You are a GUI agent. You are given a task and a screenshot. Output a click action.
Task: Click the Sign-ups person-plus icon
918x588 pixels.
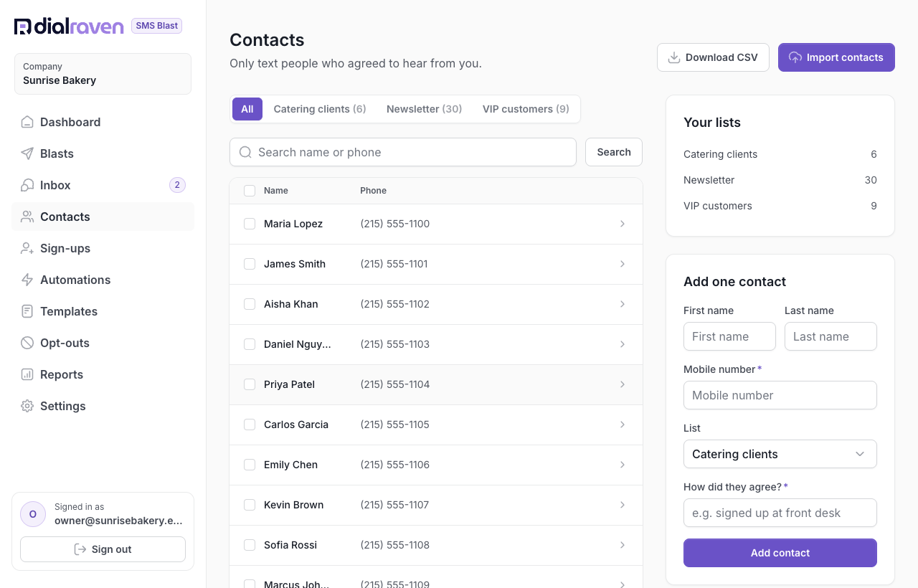27,248
